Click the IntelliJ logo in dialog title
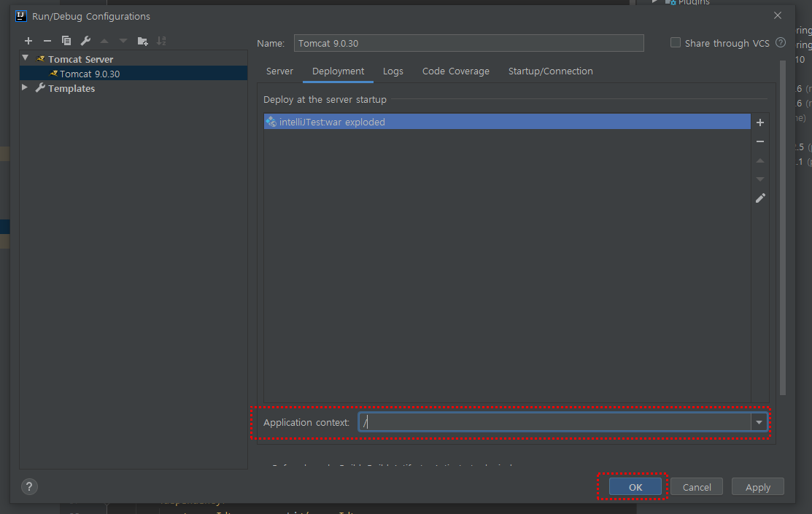 (x=21, y=16)
